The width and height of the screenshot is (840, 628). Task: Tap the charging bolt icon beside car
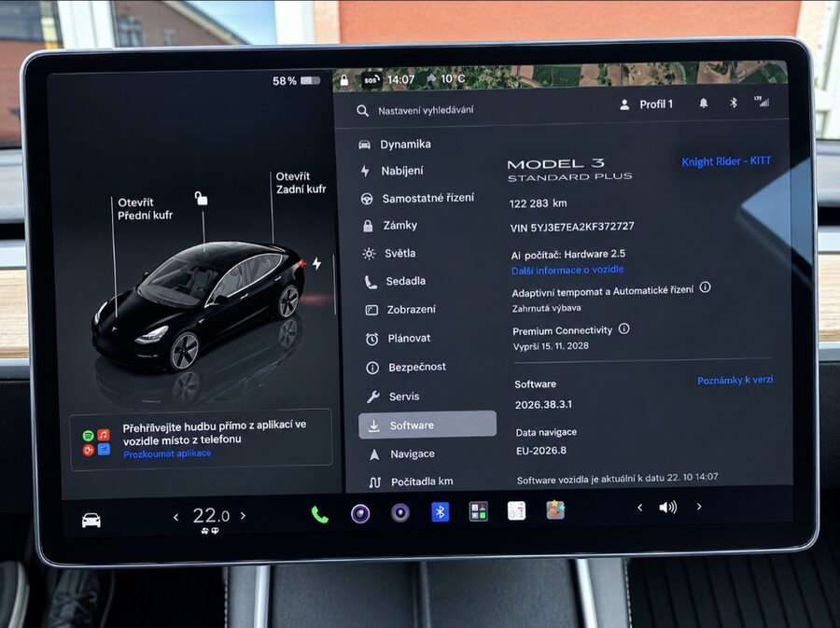click(317, 263)
